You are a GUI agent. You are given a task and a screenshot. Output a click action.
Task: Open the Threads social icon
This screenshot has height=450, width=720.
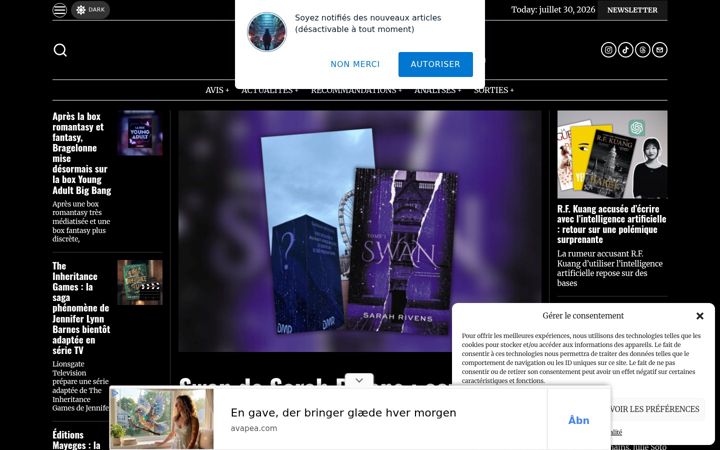pyautogui.click(x=642, y=50)
